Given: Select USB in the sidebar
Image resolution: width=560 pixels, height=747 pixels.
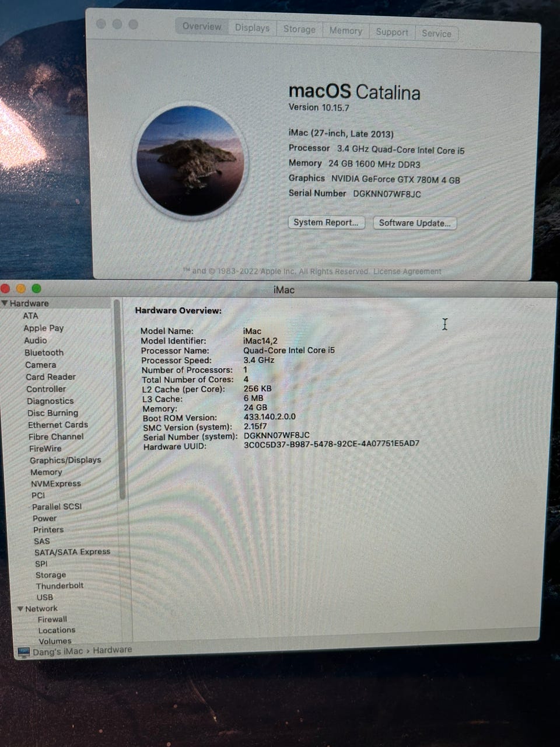Looking at the screenshot, I should coord(45,597).
